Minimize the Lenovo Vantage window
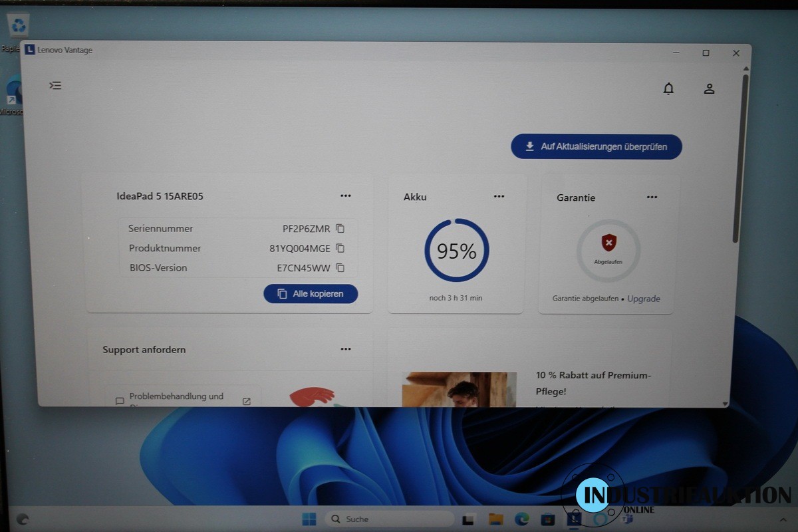The width and height of the screenshot is (798, 532). click(676, 53)
